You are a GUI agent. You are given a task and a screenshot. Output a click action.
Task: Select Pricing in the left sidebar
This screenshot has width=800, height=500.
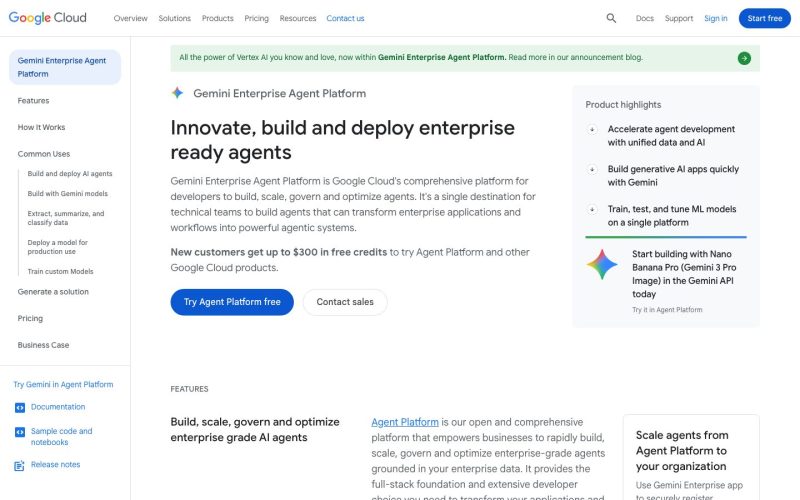tap(30, 318)
